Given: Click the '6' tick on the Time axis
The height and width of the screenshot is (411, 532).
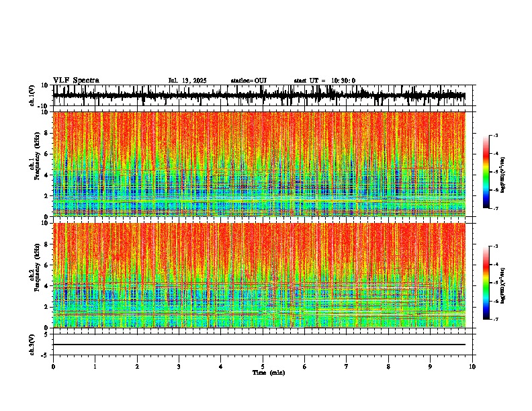Looking at the screenshot, I should (x=305, y=367).
